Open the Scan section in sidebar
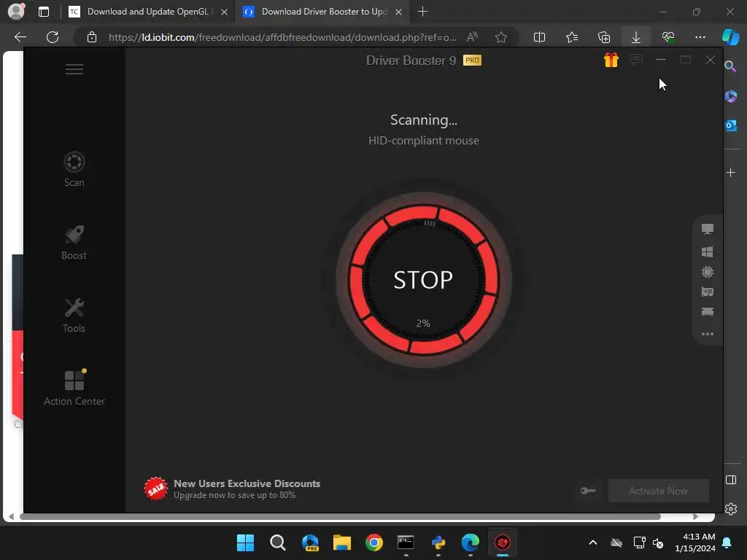The width and height of the screenshot is (747, 560). point(74,169)
